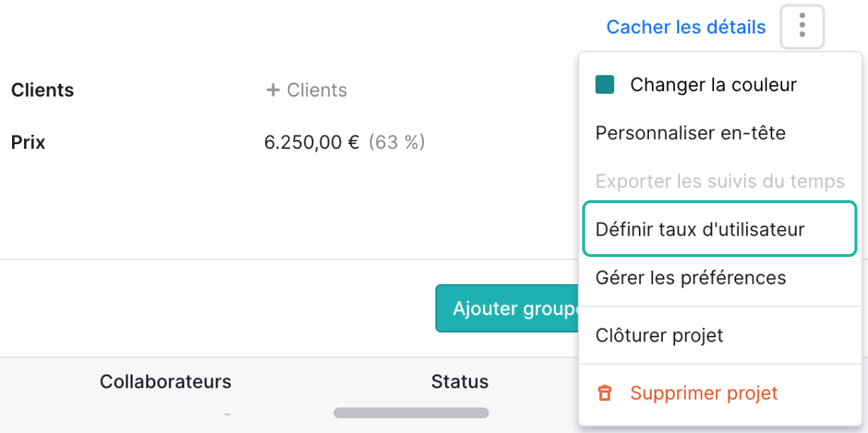The image size is (868, 433).
Task: Click the teal color square in menu
Action: click(x=604, y=85)
